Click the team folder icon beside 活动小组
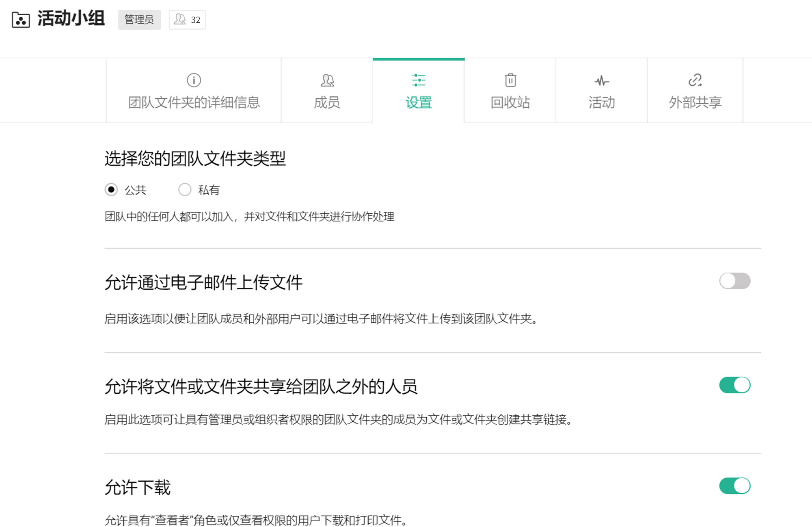 click(x=21, y=20)
